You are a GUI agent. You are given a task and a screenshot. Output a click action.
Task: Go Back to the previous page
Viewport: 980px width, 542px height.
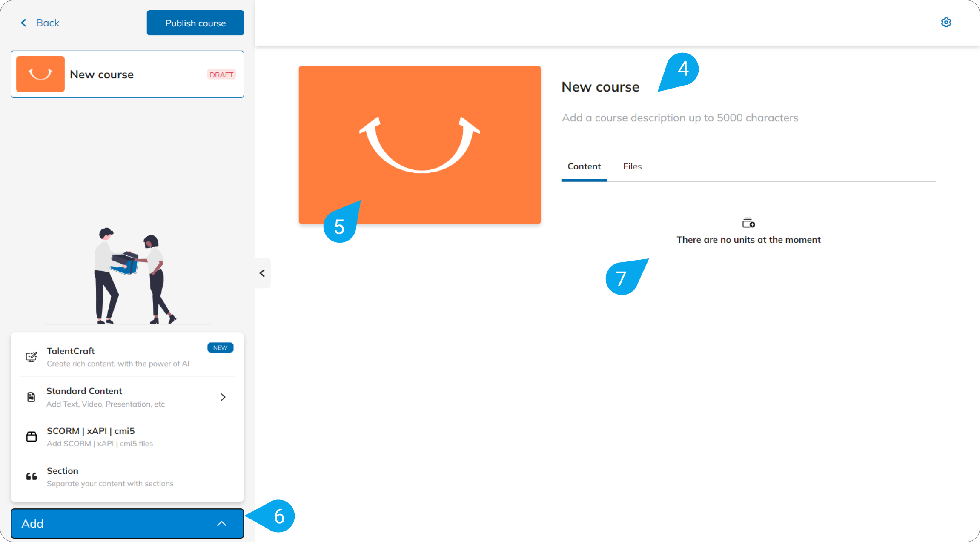40,23
